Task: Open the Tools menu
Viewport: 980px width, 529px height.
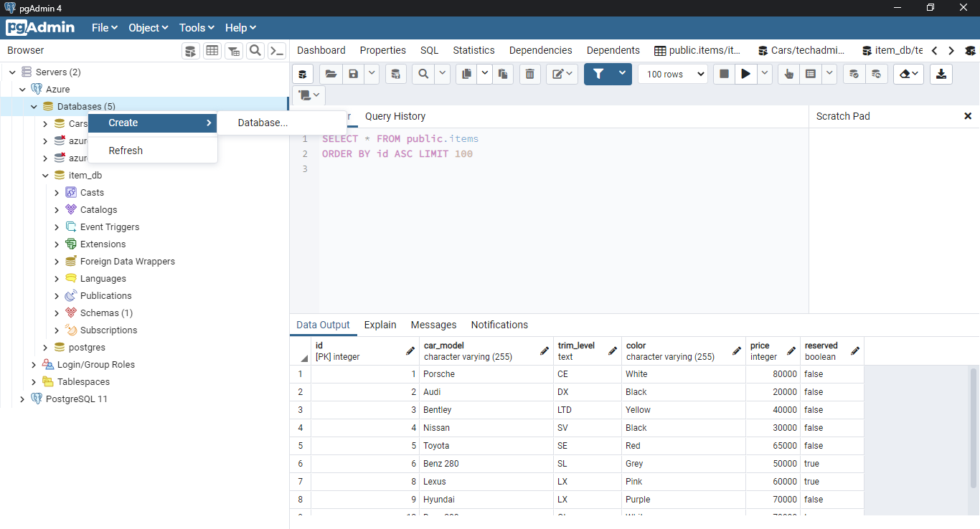Action: point(197,27)
